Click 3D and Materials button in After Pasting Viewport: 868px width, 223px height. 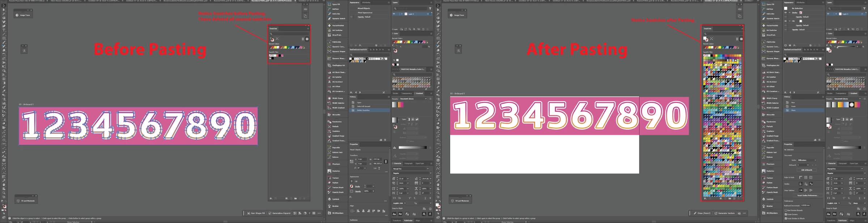tap(460, 201)
